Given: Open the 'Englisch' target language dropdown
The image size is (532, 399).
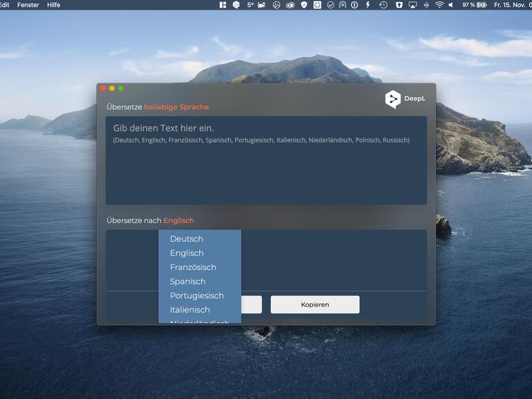Looking at the screenshot, I should [179, 221].
